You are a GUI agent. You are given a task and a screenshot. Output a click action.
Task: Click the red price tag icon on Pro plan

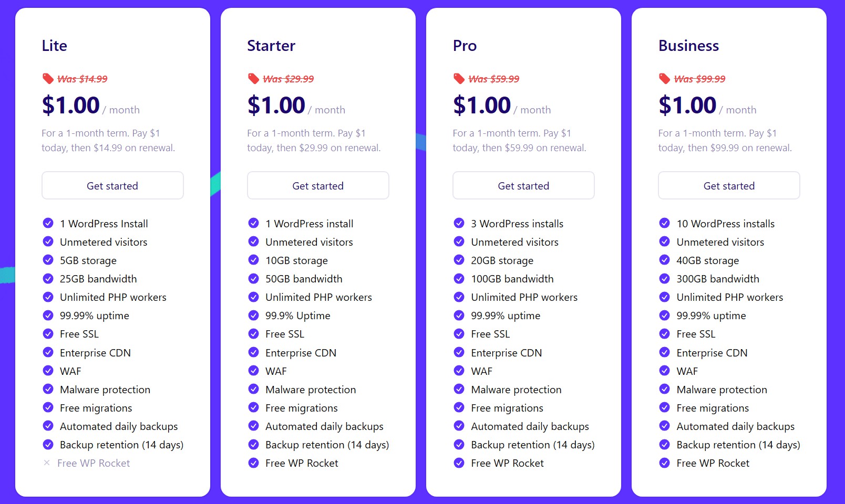point(458,78)
